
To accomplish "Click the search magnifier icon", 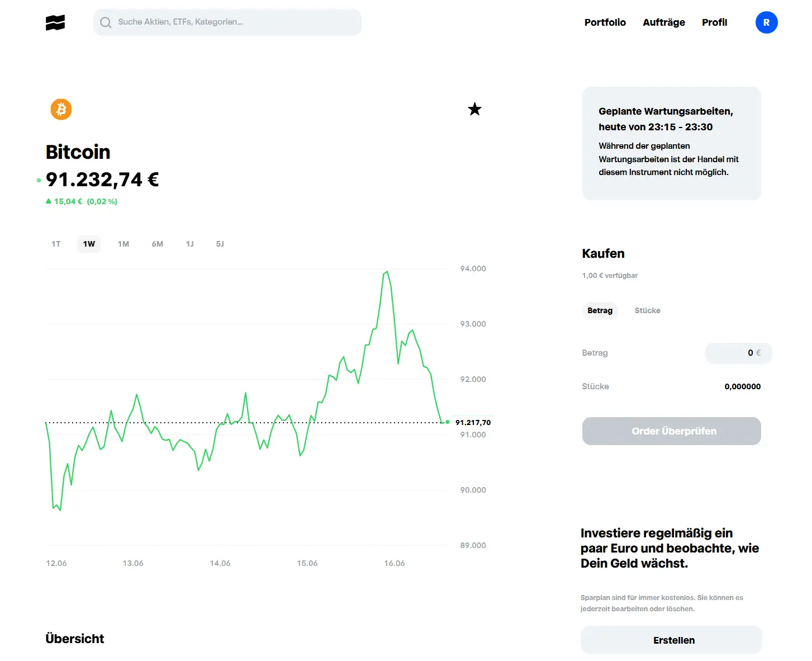I will click(x=106, y=22).
